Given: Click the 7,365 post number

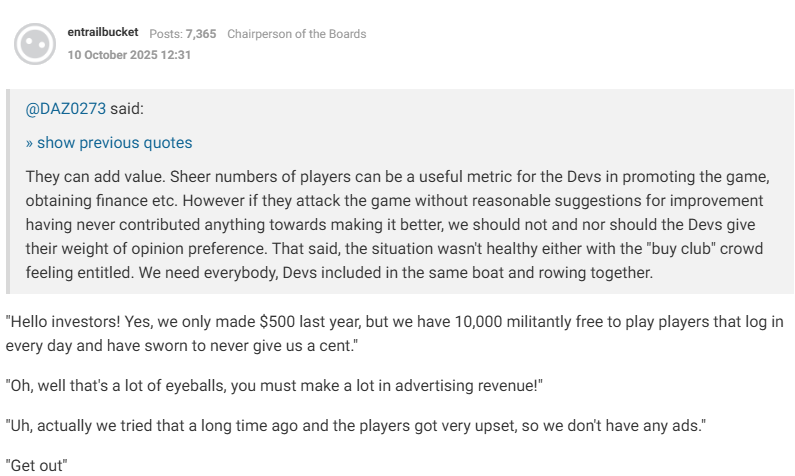Looking at the screenshot, I should click(201, 34).
